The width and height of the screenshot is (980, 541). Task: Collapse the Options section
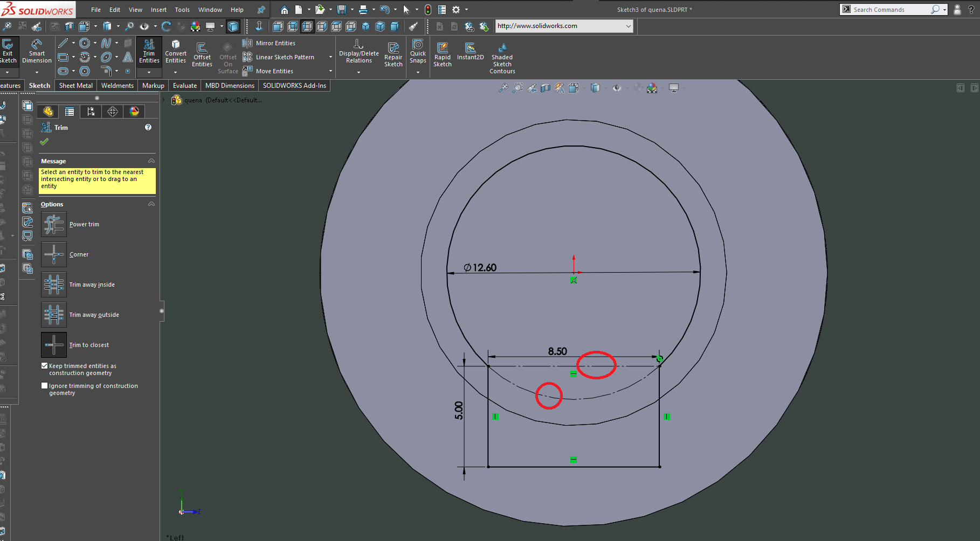[x=151, y=204]
